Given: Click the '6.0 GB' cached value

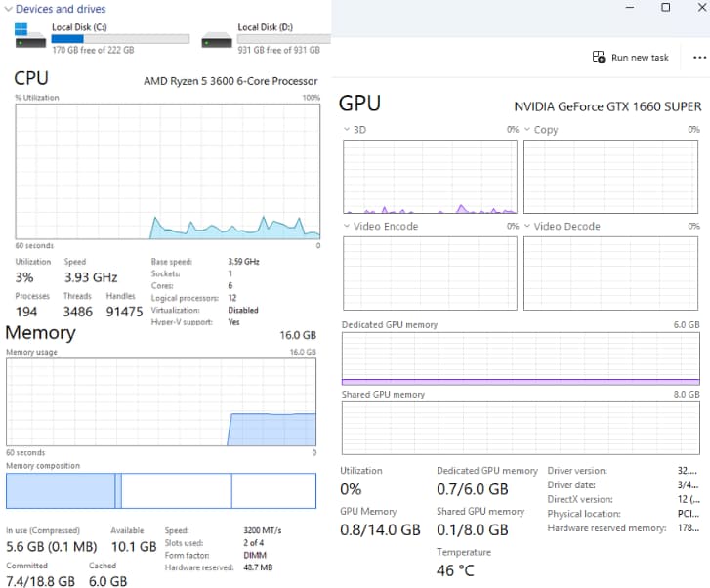Looking at the screenshot, I should 107,581.
